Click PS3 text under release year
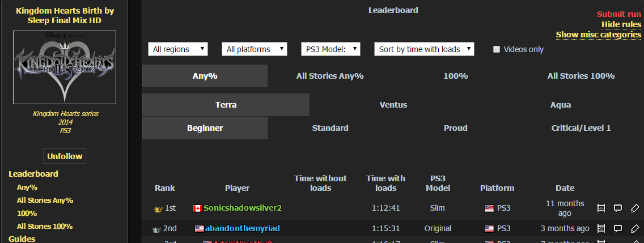This screenshot has width=644, height=243. [x=65, y=131]
